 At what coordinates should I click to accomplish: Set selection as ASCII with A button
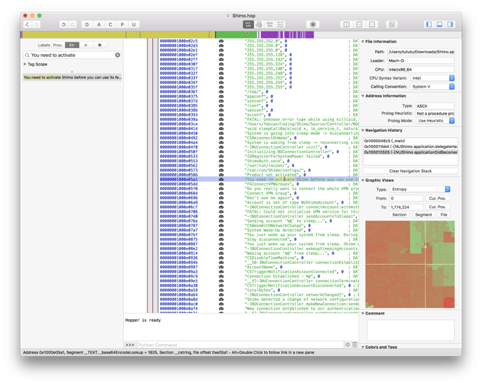click(99, 24)
